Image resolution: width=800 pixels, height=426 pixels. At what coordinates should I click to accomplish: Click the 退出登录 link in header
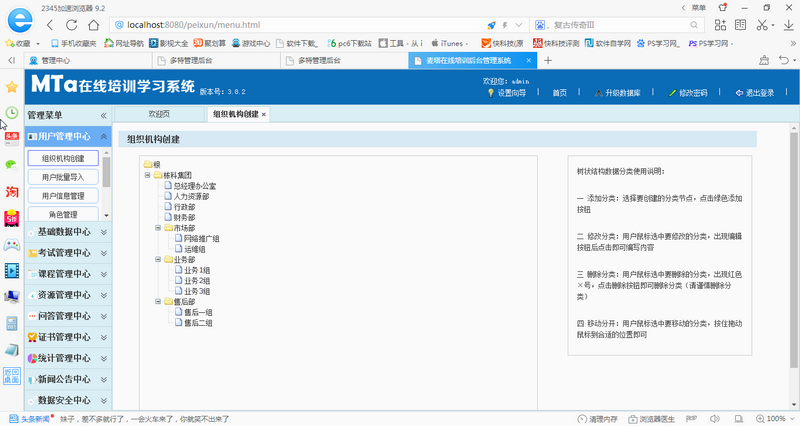[758, 93]
